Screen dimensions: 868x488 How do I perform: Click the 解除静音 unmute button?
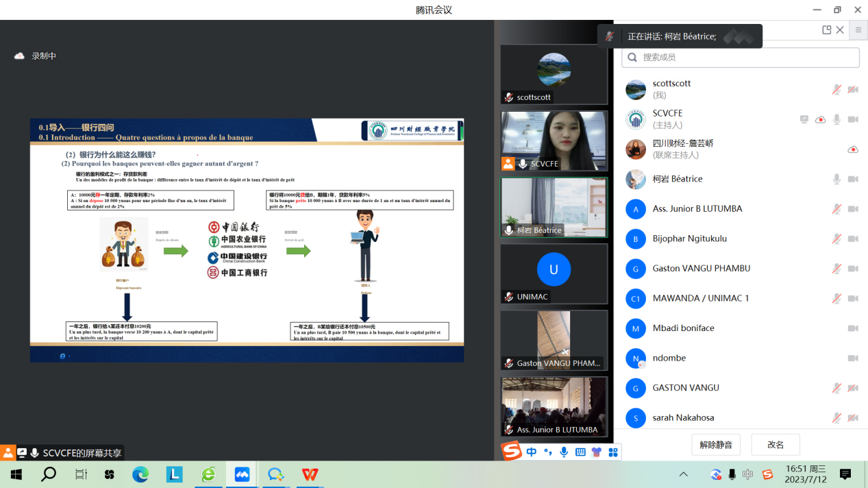(x=716, y=445)
